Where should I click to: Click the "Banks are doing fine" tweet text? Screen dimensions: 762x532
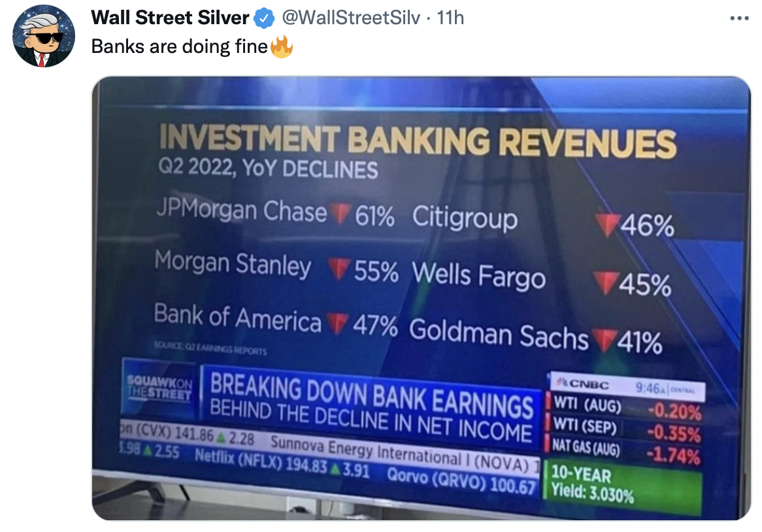180,47
